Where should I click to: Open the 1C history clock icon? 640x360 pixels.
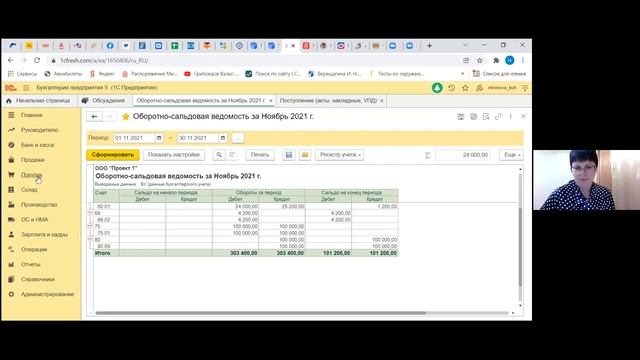[x=451, y=88]
